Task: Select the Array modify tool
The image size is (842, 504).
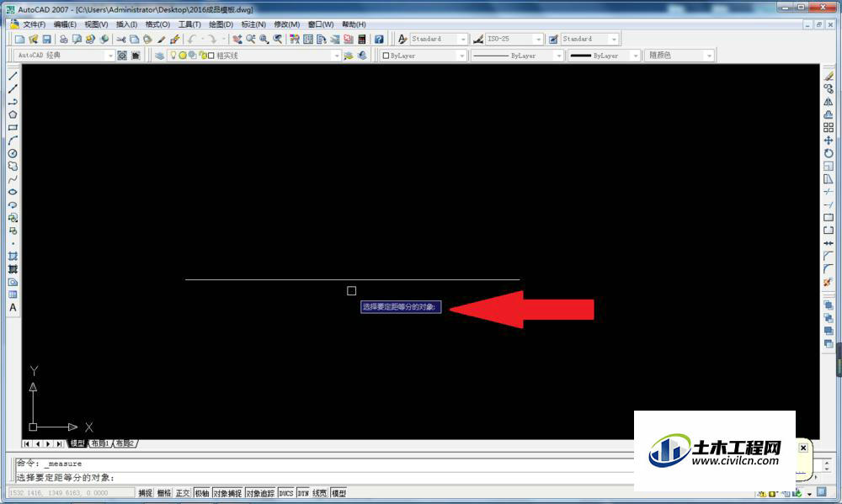Action: 829,127
